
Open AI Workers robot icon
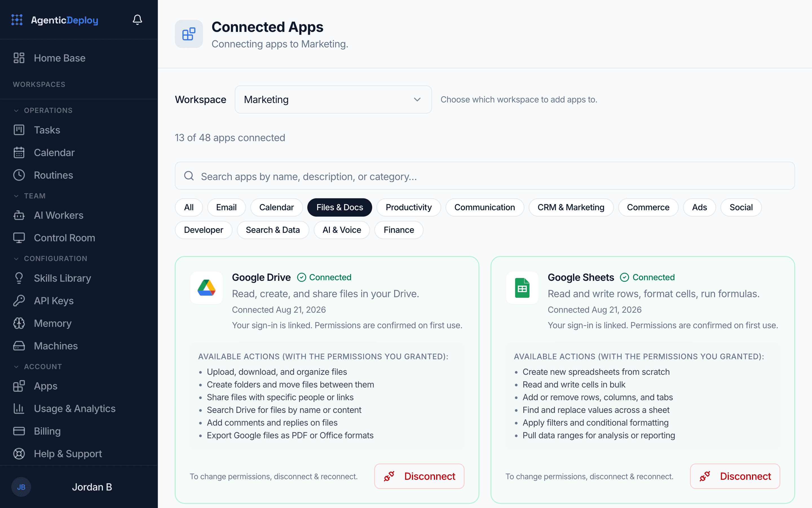[19, 215]
